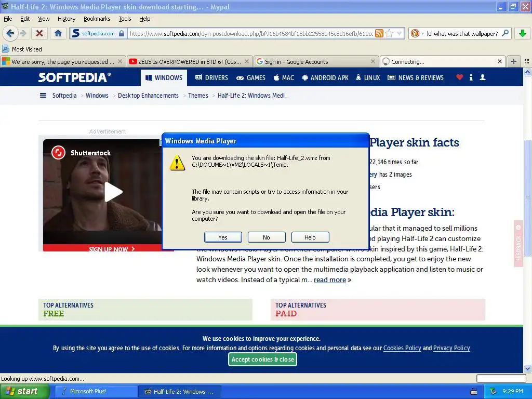Switch to Microsoft Plus! taskbar item
The height and width of the screenshot is (399, 532).
click(96, 391)
